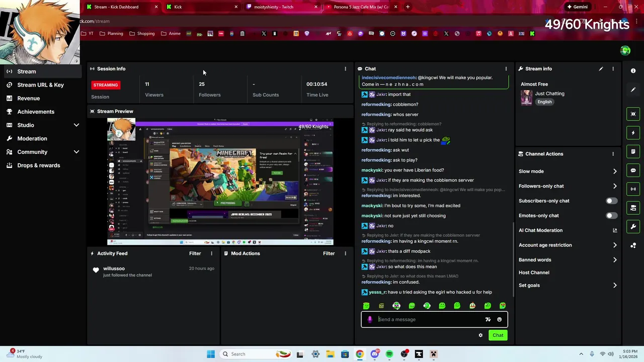Open Activity Feed Filter

(195, 253)
